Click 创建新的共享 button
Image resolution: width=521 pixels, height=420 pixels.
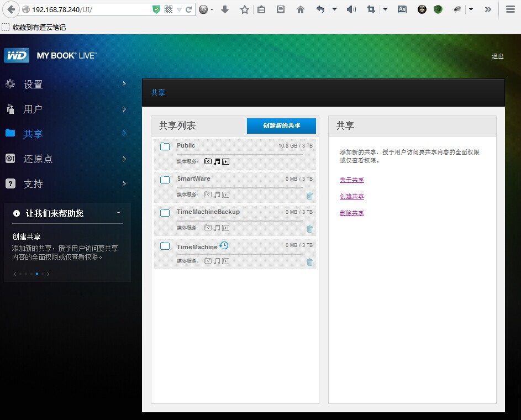coord(281,125)
